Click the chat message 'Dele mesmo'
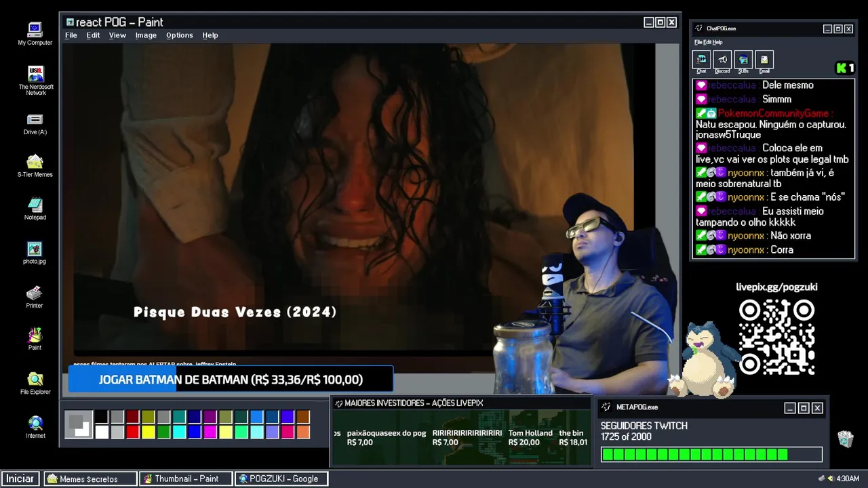This screenshot has height=488, width=868. point(788,85)
